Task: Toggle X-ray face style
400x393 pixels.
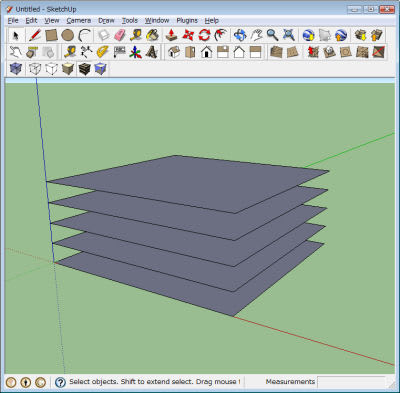Action: (16, 69)
